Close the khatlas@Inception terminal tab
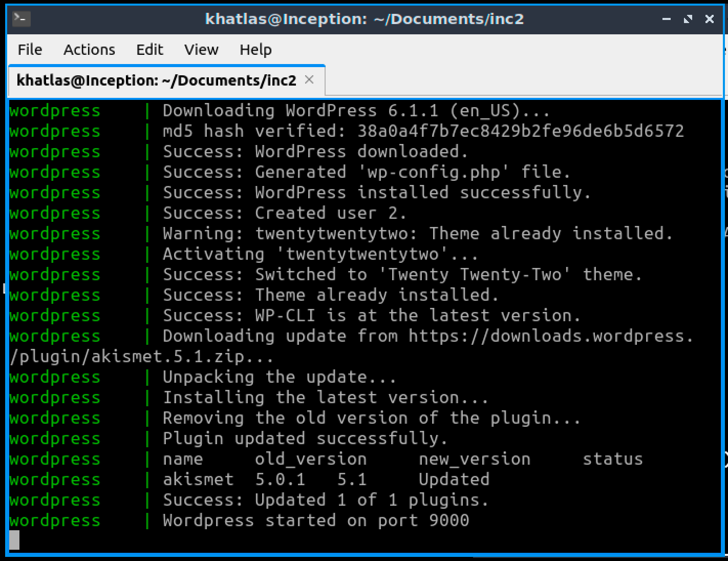The height and width of the screenshot is (561, 728). [x=309, y=79]
